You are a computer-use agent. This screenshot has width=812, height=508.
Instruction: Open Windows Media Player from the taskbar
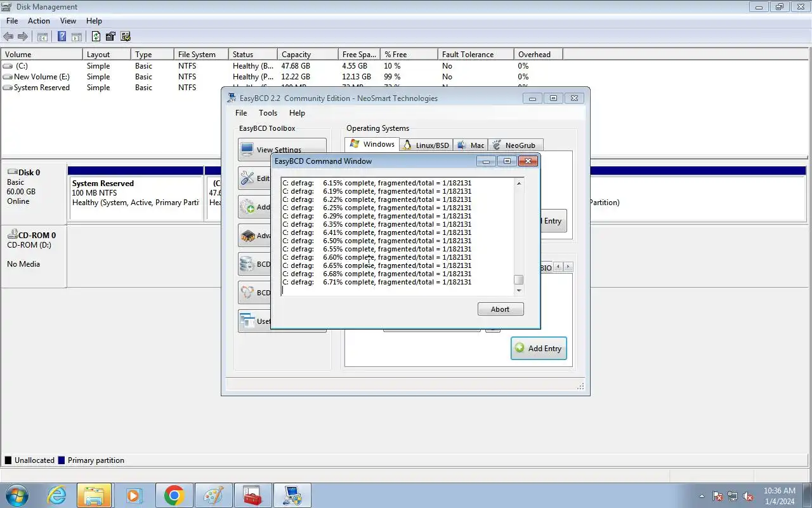(133, 495)
